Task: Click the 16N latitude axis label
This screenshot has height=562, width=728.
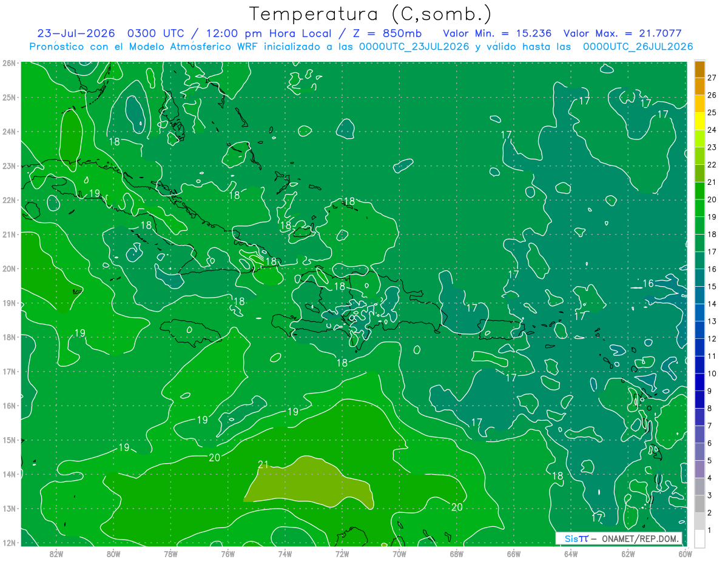Action: pos(8,406)
